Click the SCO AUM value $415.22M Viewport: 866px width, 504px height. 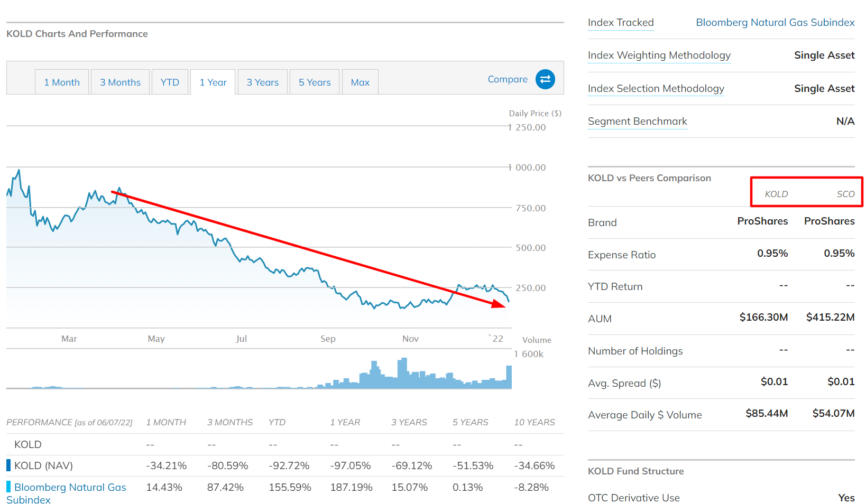pyautogui.click(x=830, y=317)
